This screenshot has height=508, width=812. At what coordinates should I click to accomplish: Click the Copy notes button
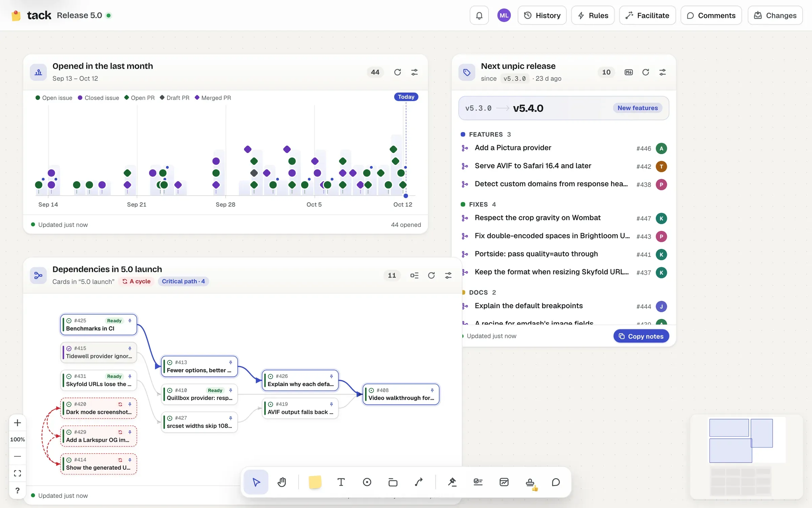(x=641, y=336)
